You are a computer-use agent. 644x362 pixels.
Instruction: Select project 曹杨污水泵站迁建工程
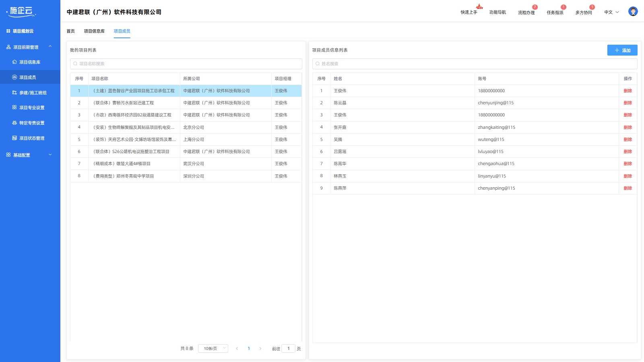click(x=186, y=103)
